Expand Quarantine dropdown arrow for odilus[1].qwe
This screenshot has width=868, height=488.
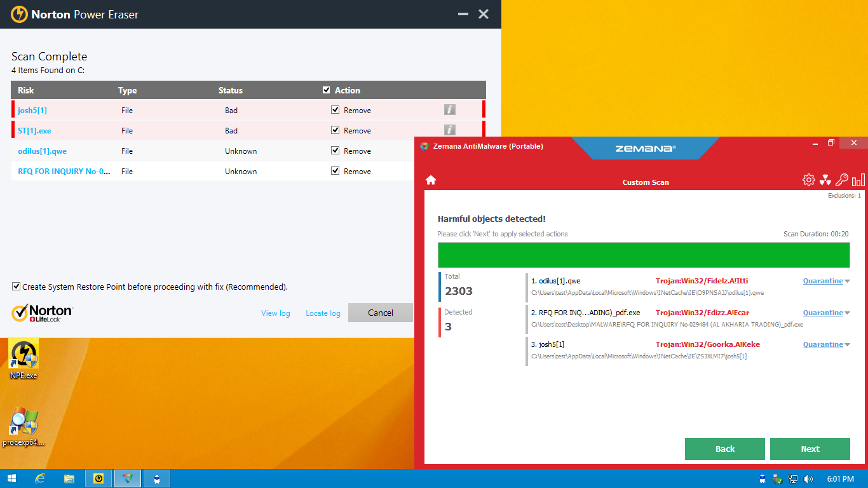pyautogui.click(x=847, y=281)
